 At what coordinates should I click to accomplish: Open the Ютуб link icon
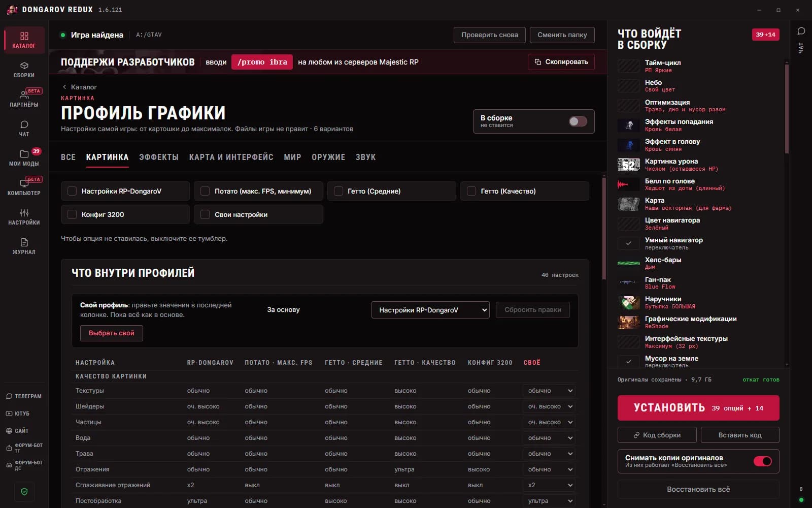pos(9,414)
